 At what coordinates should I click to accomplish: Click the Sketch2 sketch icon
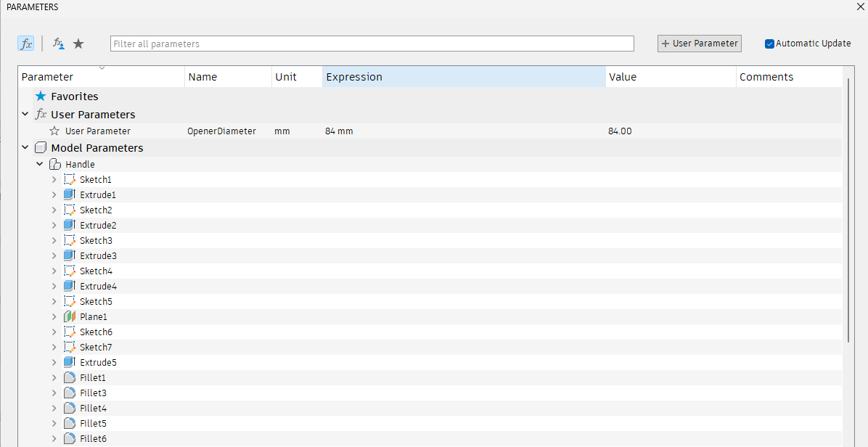pos(69,210)
